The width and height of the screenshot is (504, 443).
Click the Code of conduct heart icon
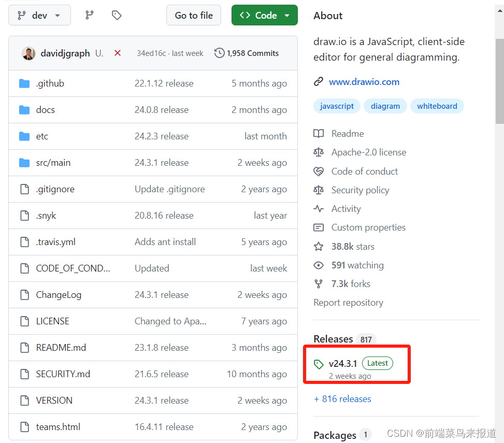[319, 172]
